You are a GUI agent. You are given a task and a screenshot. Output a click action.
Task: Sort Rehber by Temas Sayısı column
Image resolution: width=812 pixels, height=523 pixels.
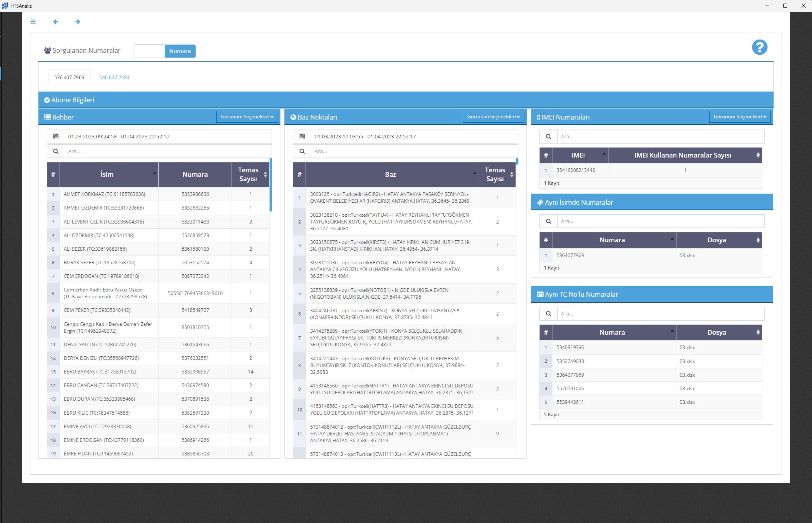[250, 174]
